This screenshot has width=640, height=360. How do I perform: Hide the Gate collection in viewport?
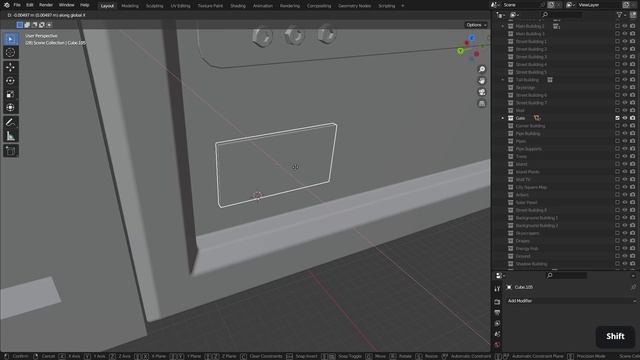(625, 118)
